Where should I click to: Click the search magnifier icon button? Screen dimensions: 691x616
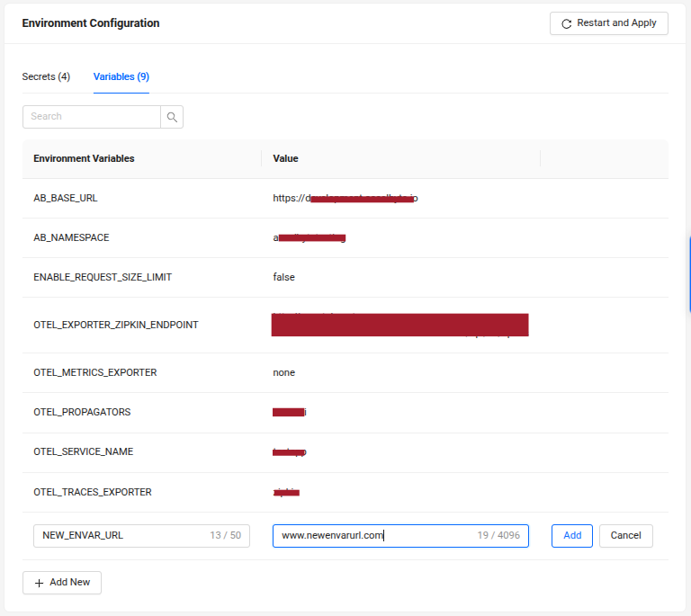click(x=172, y=117)
